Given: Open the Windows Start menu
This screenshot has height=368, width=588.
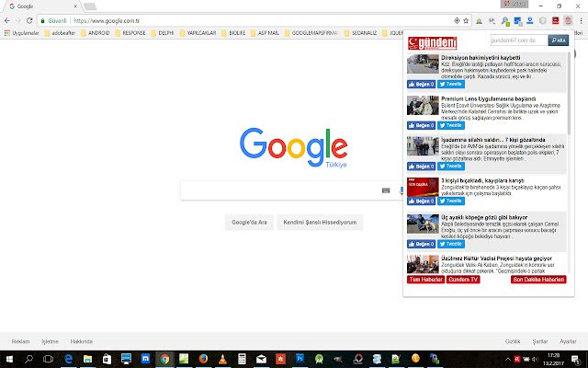Looking at the screenshot, I should click(x=9, y=359).
